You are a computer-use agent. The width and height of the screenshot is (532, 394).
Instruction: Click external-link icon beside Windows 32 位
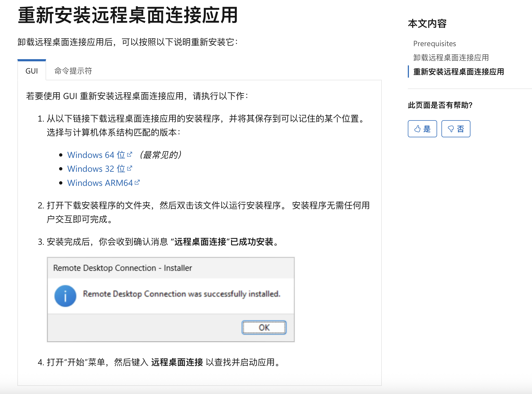(130, 168)
